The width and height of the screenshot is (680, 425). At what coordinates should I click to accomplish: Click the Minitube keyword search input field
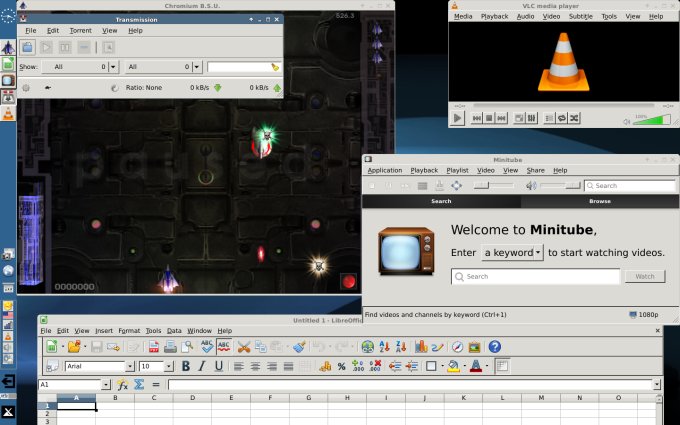(535, 276)
